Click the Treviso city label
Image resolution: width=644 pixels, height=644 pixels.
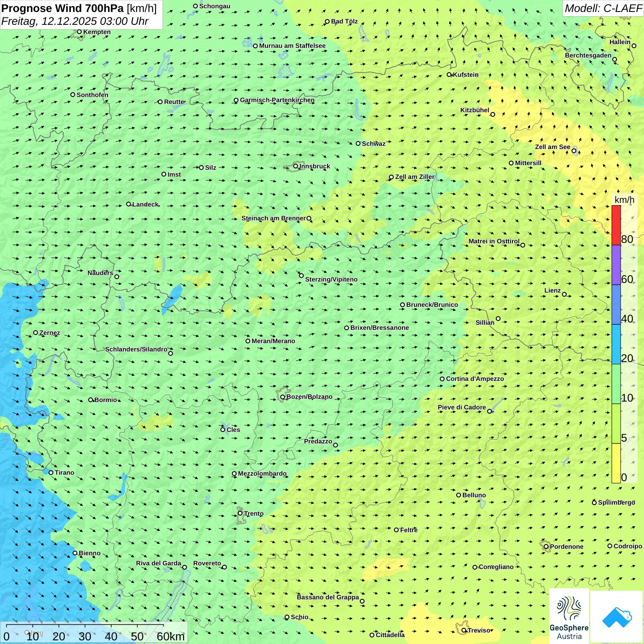pyautogui.click(x=479, y=630)
